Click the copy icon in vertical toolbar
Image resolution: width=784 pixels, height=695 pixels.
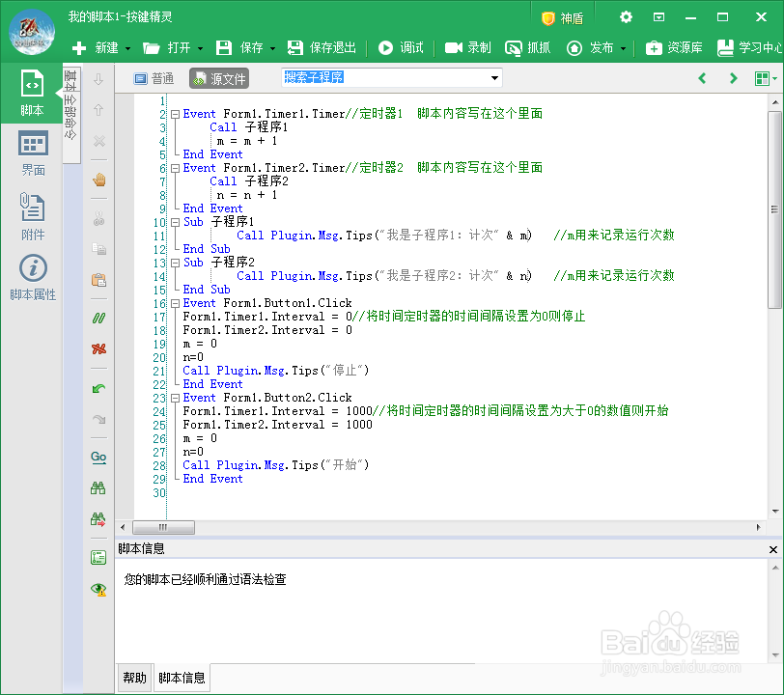pos(98,248)
